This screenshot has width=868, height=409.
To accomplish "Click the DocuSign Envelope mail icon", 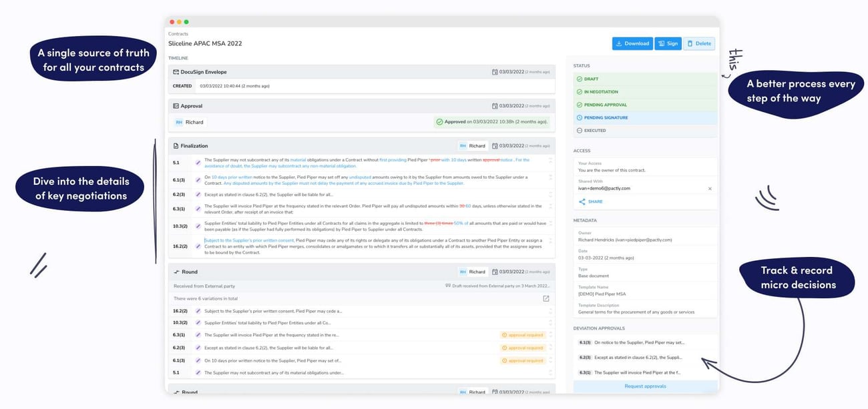I will (x=176, y=72).
